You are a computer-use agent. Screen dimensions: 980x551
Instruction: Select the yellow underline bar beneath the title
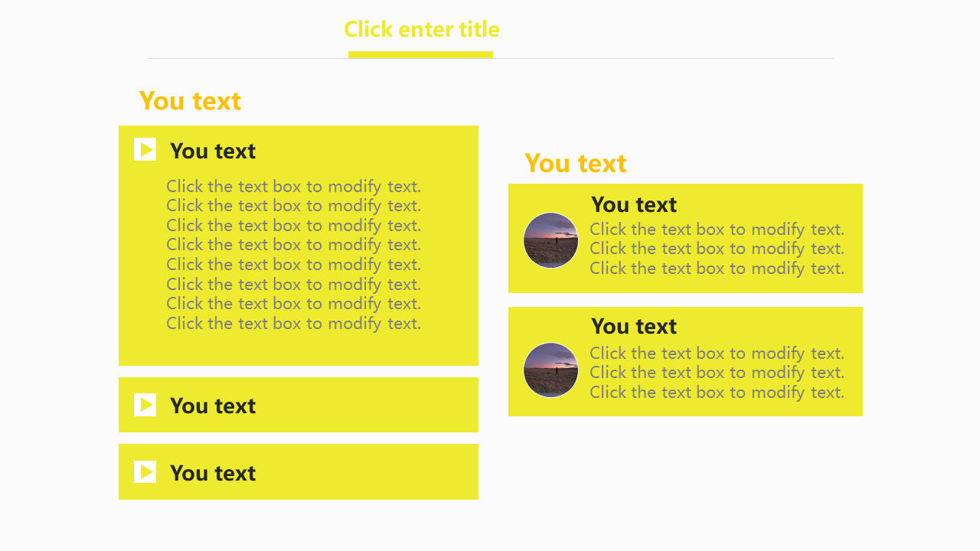(420, 54)
